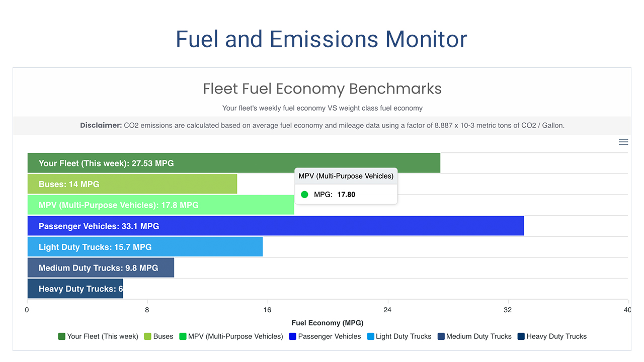644x362 pixels.
Task: Click the green MPG dot inside the tooltip
Action: [304, 194]
